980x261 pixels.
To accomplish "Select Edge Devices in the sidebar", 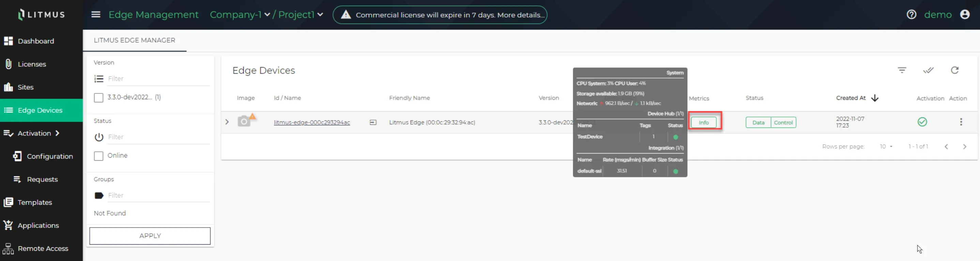I will coord(42,110).
